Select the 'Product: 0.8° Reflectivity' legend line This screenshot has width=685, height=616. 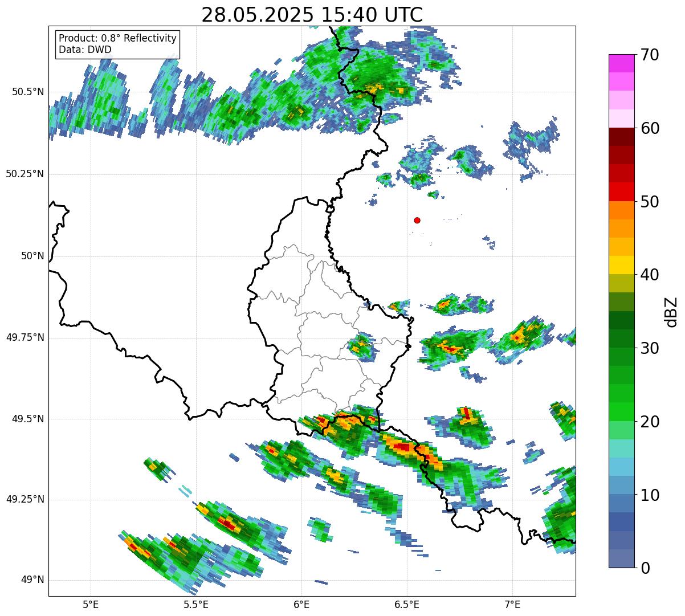(x=118, y=38)
